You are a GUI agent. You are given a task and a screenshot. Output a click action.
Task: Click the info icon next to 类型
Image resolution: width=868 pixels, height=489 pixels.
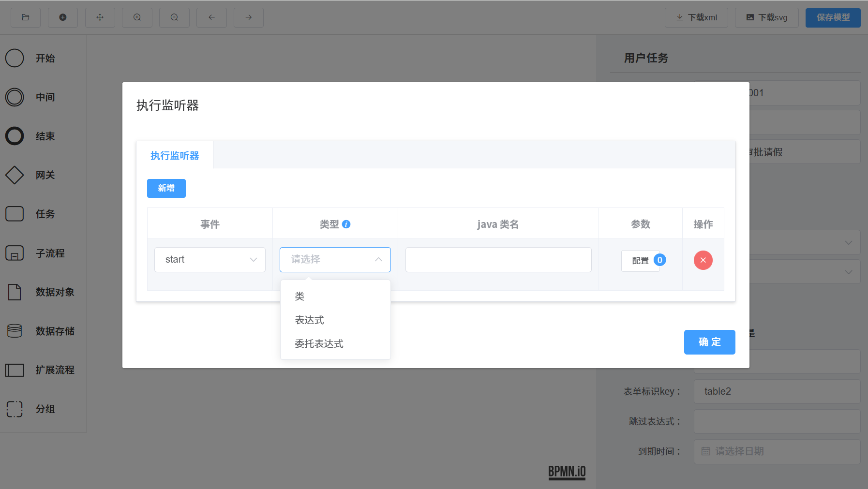[346, 224]
